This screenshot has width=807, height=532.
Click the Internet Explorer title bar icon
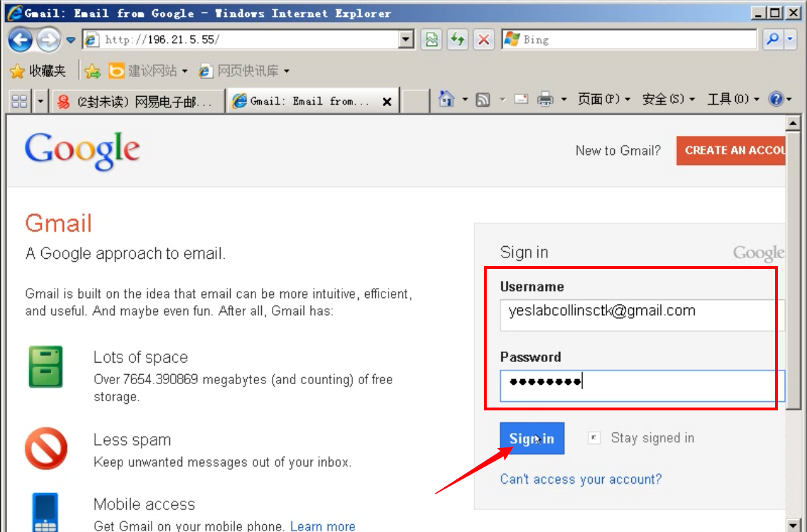(x=15, y=12)
